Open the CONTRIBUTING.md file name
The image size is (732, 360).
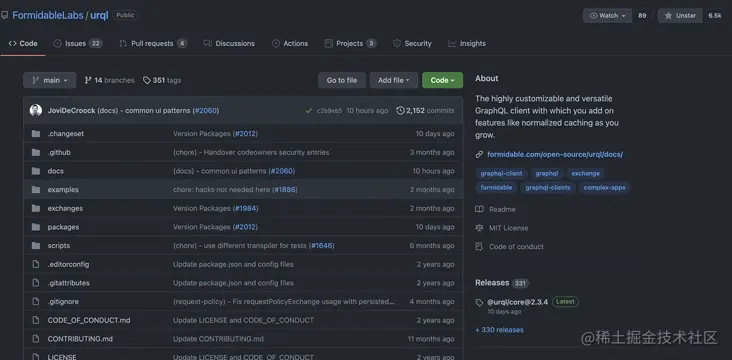80,339
